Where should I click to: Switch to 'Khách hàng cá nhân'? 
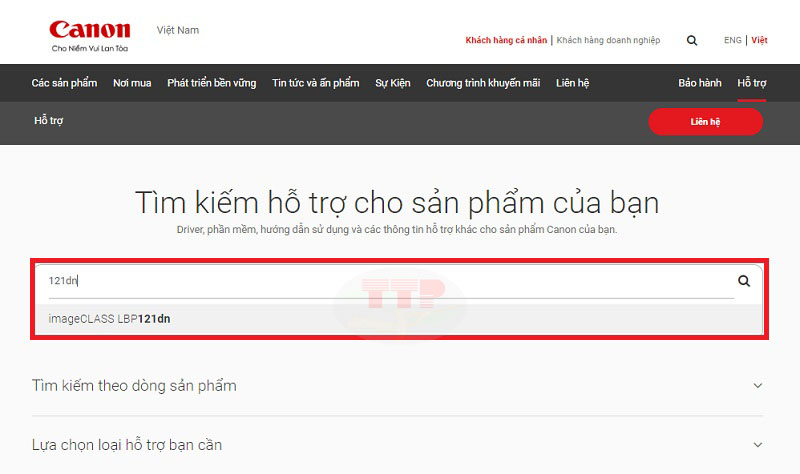pos(506,40)
